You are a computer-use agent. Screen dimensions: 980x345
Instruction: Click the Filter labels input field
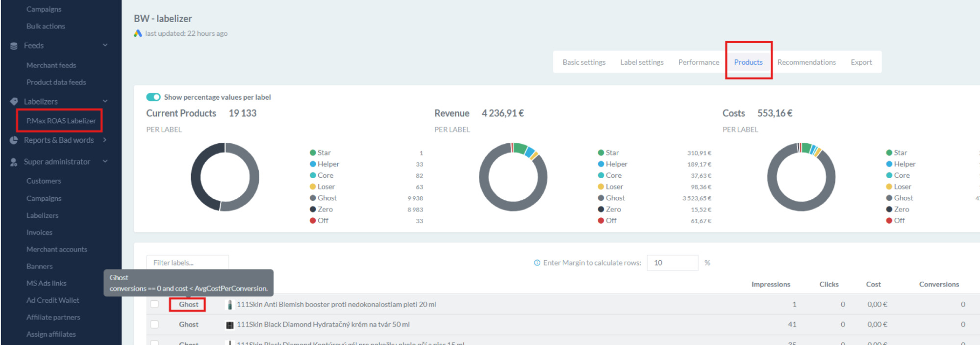point(187,263)
